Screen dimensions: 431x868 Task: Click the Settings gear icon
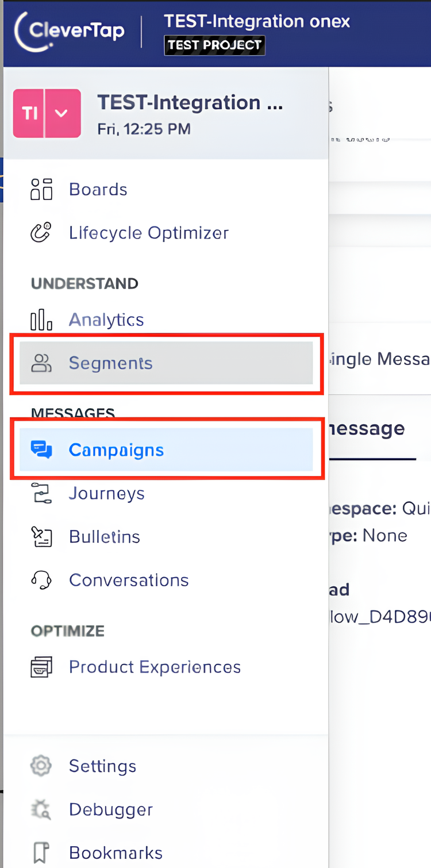[41, 766]
